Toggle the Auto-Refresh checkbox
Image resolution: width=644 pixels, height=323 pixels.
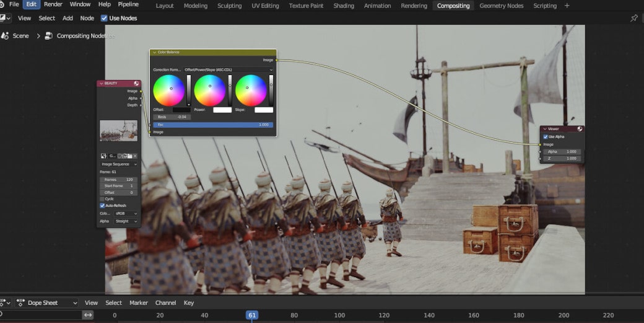pos(102,205)
